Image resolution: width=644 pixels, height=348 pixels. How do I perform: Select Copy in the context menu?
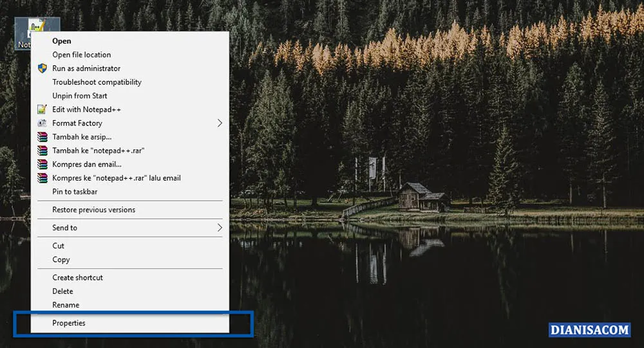click(130, 259)
